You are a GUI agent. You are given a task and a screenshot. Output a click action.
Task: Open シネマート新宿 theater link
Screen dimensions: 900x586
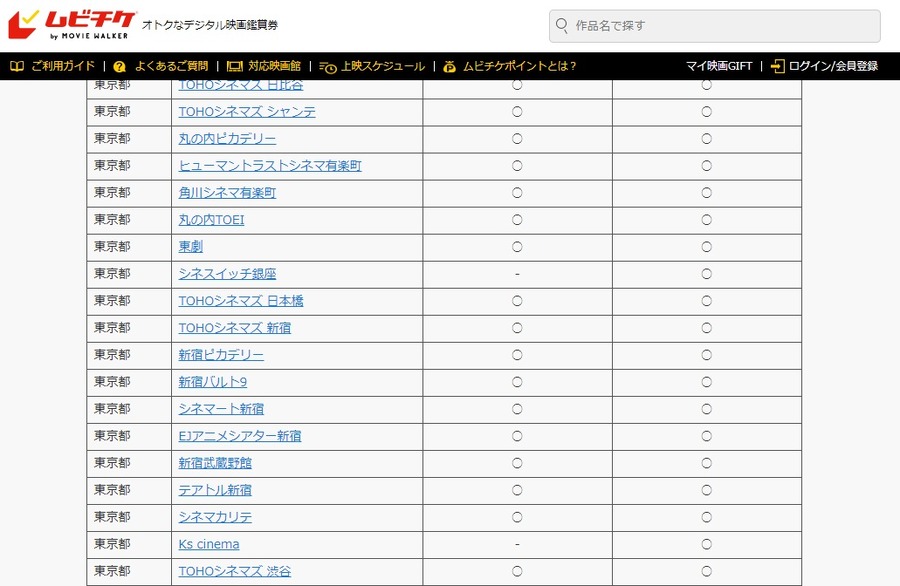pos(221,409)
